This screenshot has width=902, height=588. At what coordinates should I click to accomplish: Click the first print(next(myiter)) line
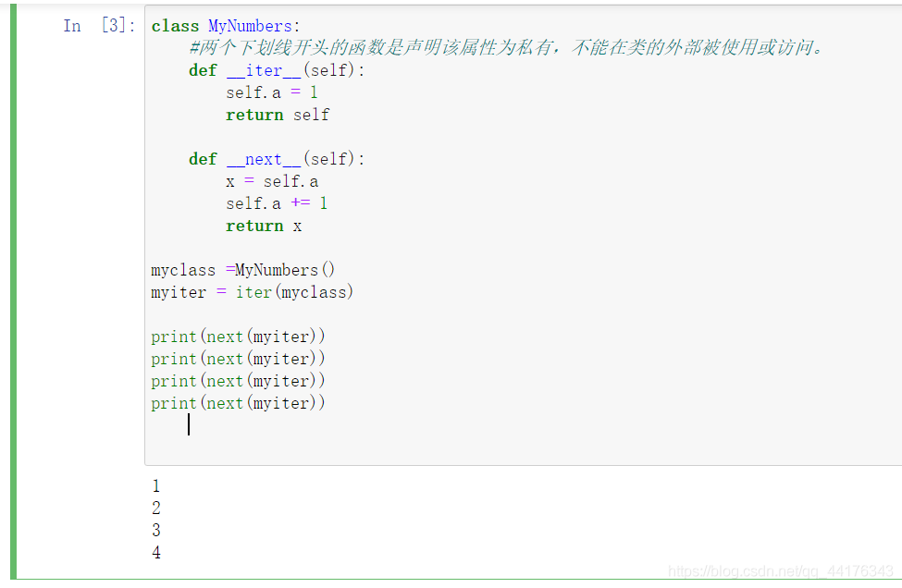238,337
